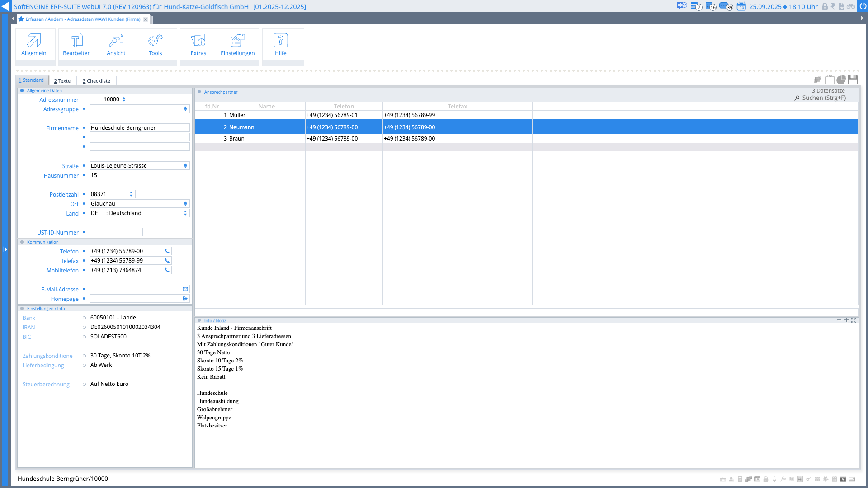Switch to the 2 Texte tab
Screen dimensions: 868x488
pyautogui.click(x=62, y=81)
